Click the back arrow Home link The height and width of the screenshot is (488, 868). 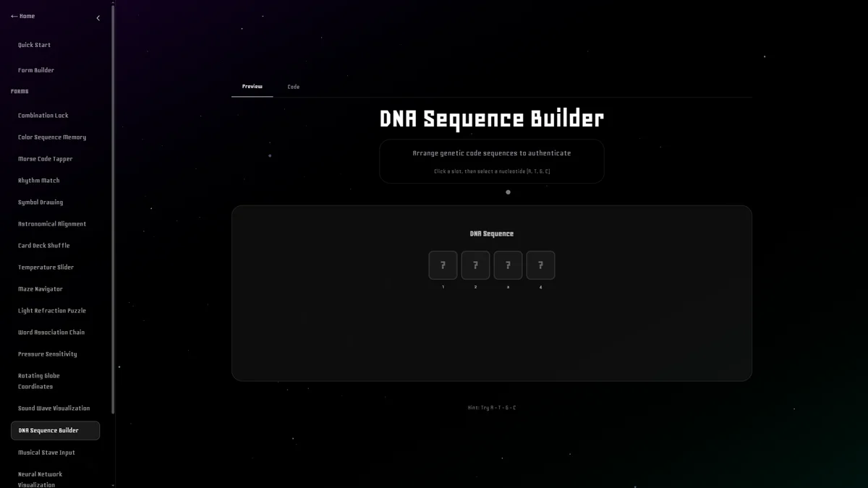pos(22,15)
